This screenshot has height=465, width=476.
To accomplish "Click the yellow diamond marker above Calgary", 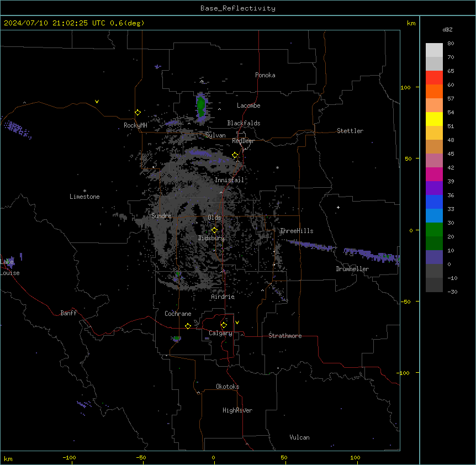I will click(x=224, y=325).
